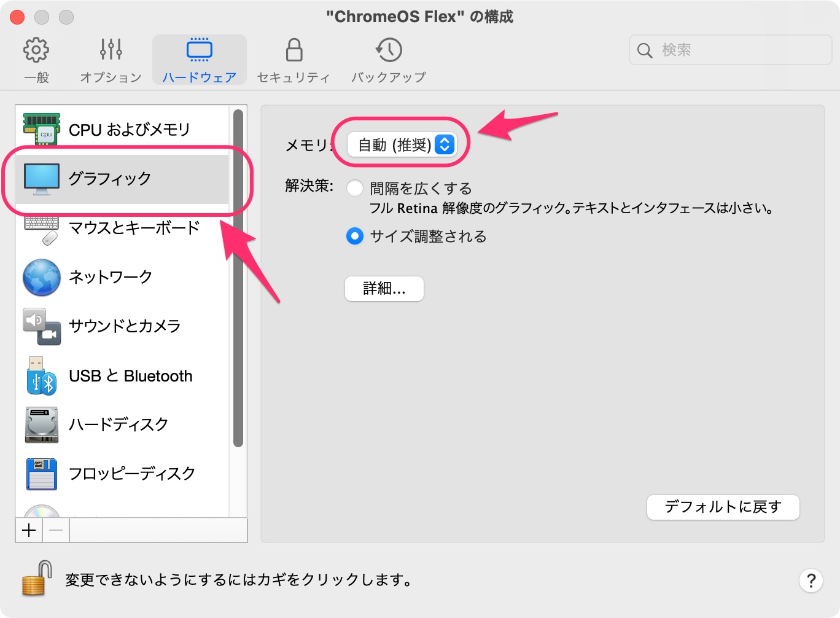Click the magnifier icon in search field

(x=645, y=50)
